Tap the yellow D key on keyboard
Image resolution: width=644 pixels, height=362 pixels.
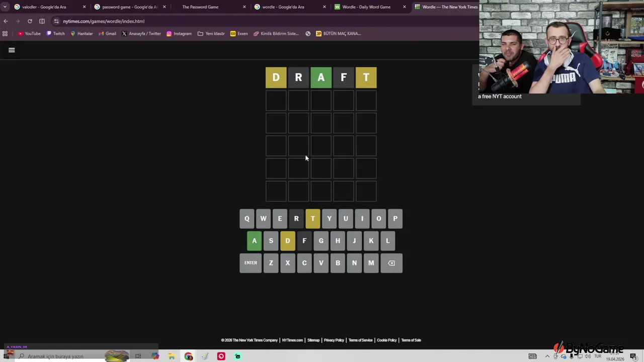click(288, 241)
